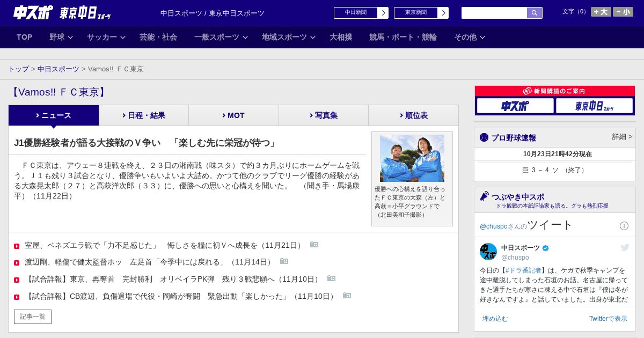The height and width of the screenshot is (338, 644).
Task: Open the #ドラ番記者 hashtag link
Action: (523, 270)
